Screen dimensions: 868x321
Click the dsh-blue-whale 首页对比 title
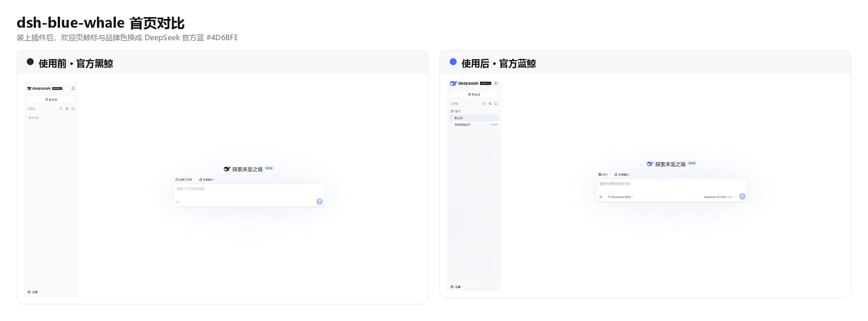(101, 23)
